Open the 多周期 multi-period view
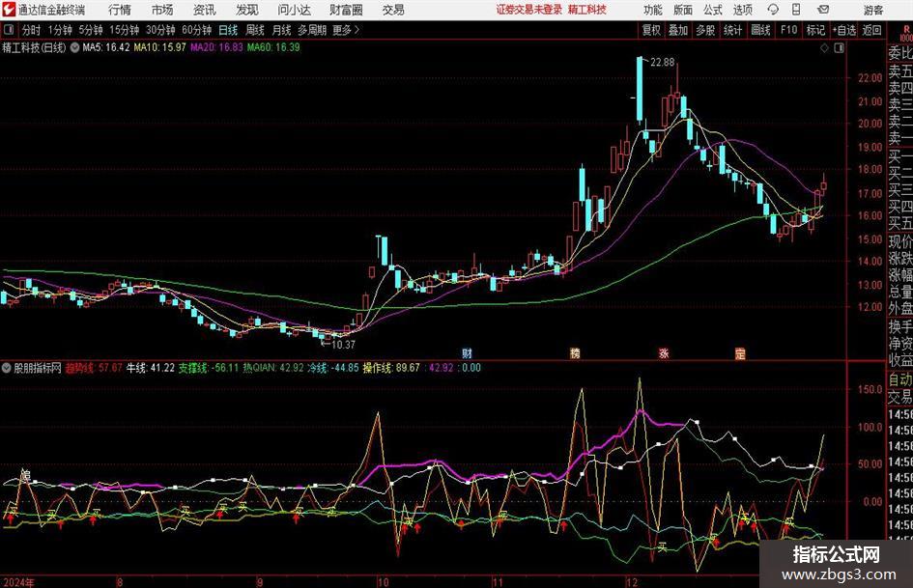Screen dimensions: 913x588 pos(312,30)
